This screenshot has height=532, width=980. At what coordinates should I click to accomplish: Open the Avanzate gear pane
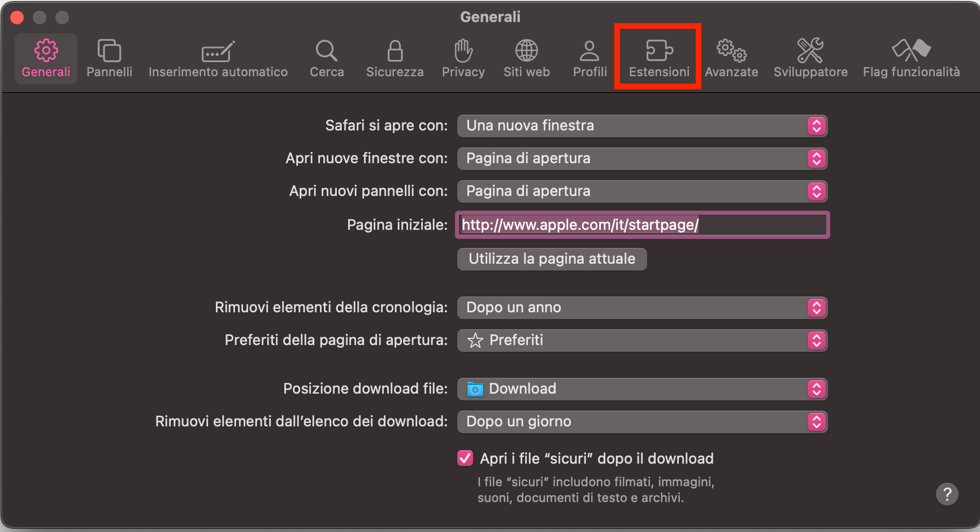point(731,58)
